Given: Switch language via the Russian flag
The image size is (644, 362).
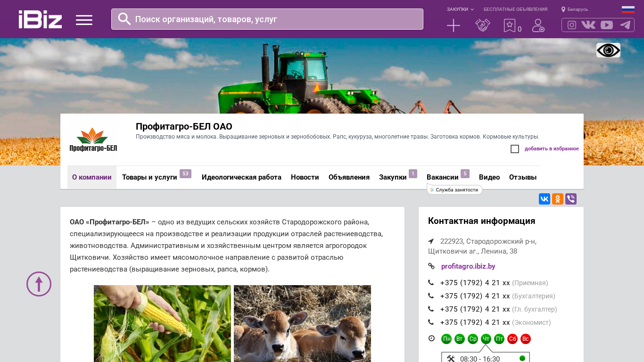Looking at the screenshot, I should pyautogui.click(x=628, y=9).
